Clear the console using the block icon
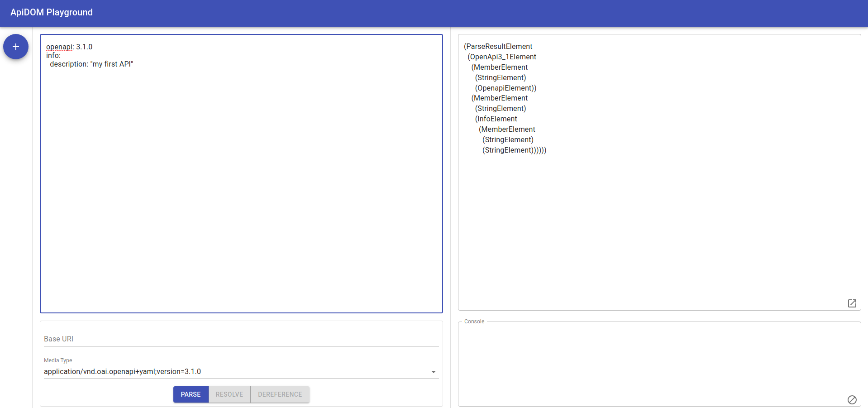 click(x=852, y=399)
